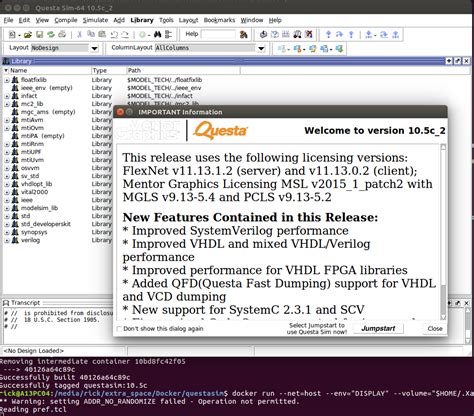474x416 pixels.
Task: Click the Jumpstart button
Action: 378,328
